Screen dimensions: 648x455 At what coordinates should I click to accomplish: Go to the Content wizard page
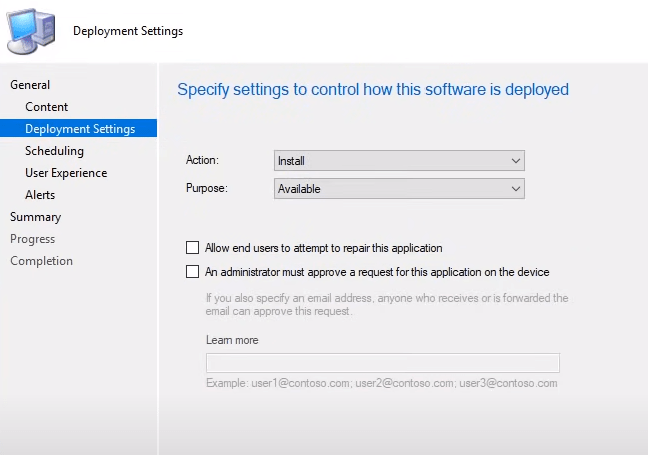pos(46,107)
